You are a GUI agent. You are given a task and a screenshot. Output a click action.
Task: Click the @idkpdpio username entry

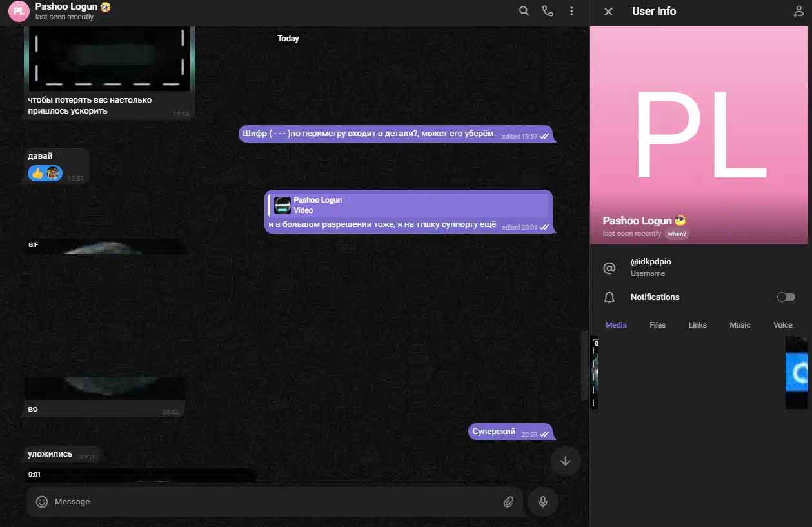point(651,267)
